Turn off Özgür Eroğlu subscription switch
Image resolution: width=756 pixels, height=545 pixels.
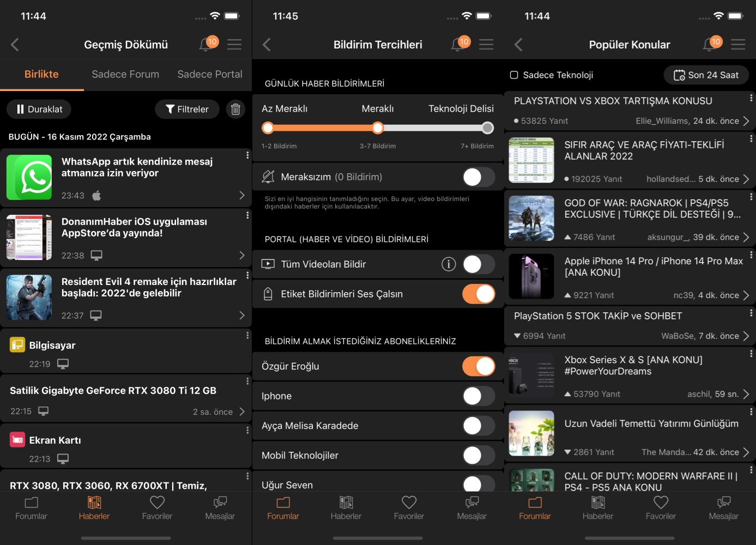(x=479, y=366)
